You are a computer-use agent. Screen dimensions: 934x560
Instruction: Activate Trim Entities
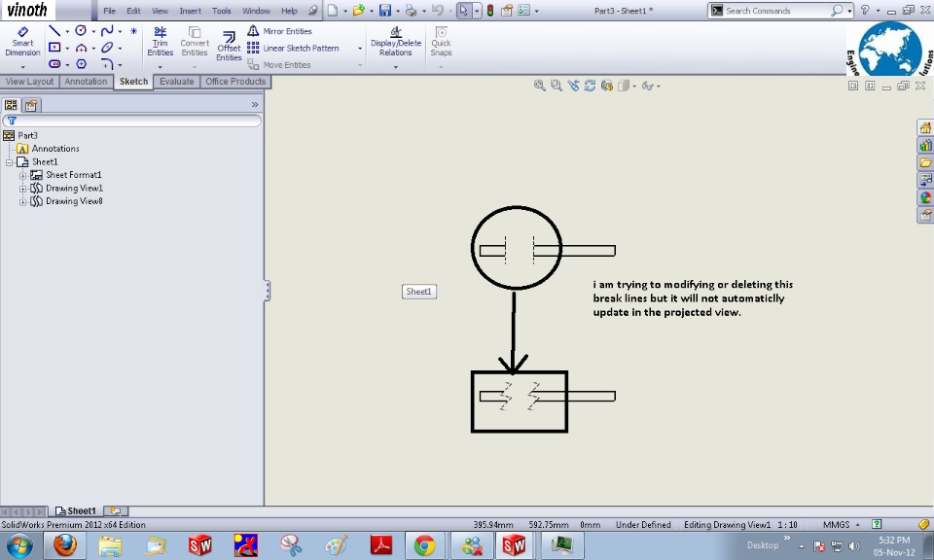160,42
